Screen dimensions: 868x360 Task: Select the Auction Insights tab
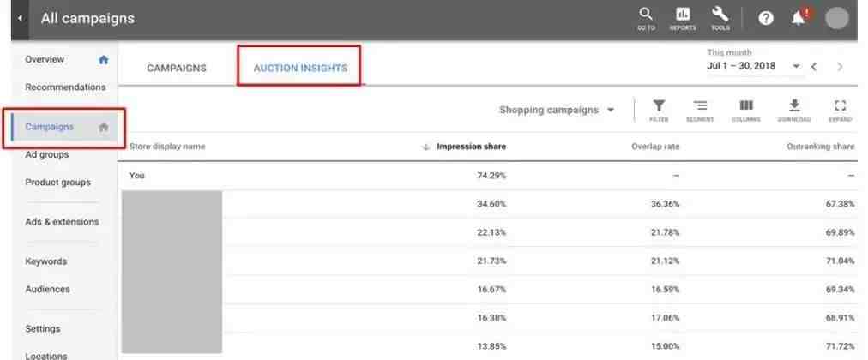click(x=300, y=68)
